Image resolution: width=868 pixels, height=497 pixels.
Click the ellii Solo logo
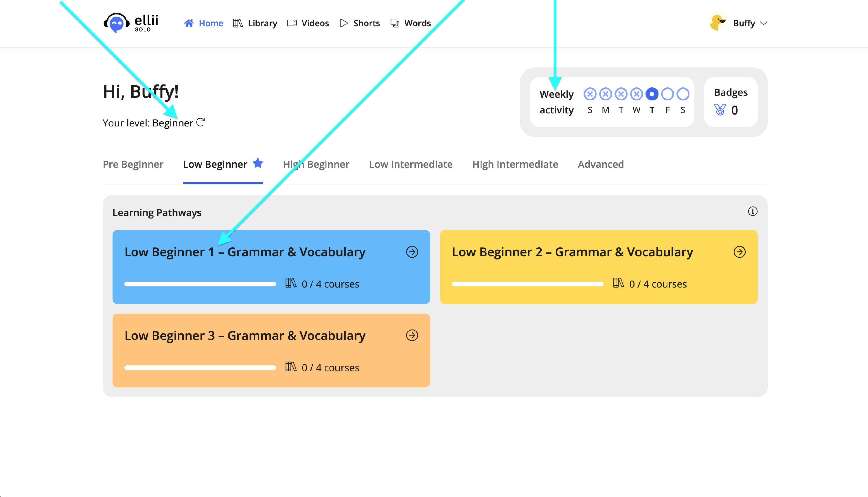coord(131,23)
